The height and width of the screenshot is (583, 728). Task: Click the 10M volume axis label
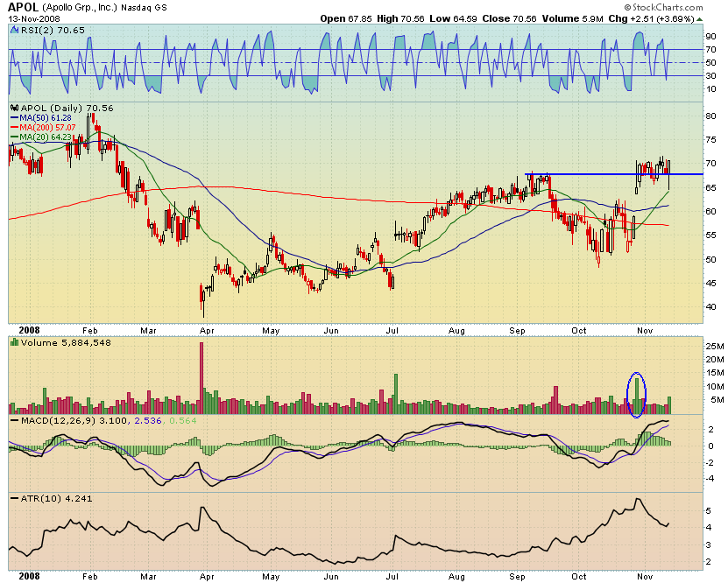tap(715, 387)
